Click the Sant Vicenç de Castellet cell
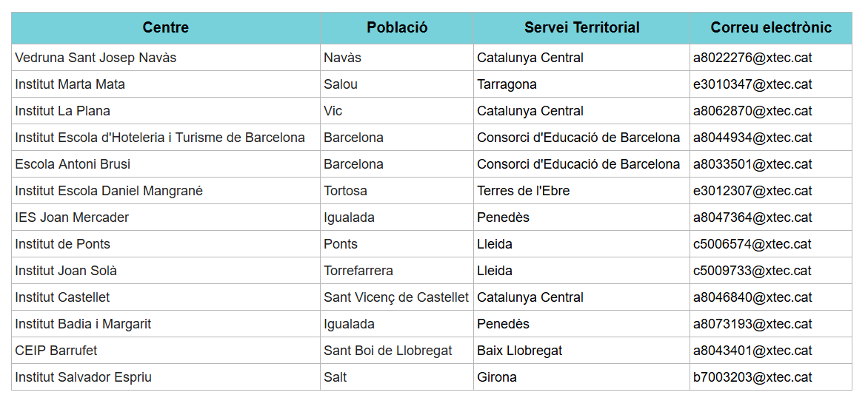Screen dimensions: 868x395 [x=396, y=297]
